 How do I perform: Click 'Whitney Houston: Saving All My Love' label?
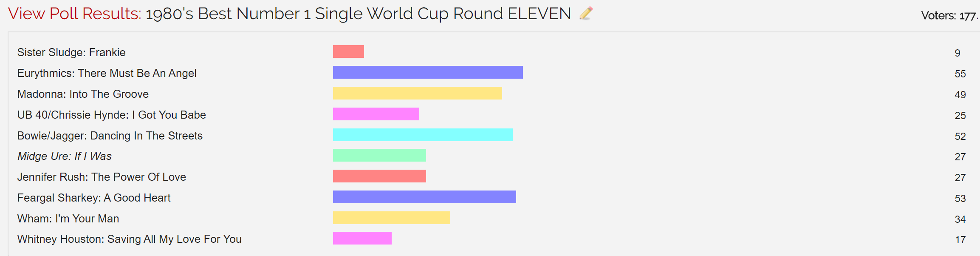click(x=130, y=239)
